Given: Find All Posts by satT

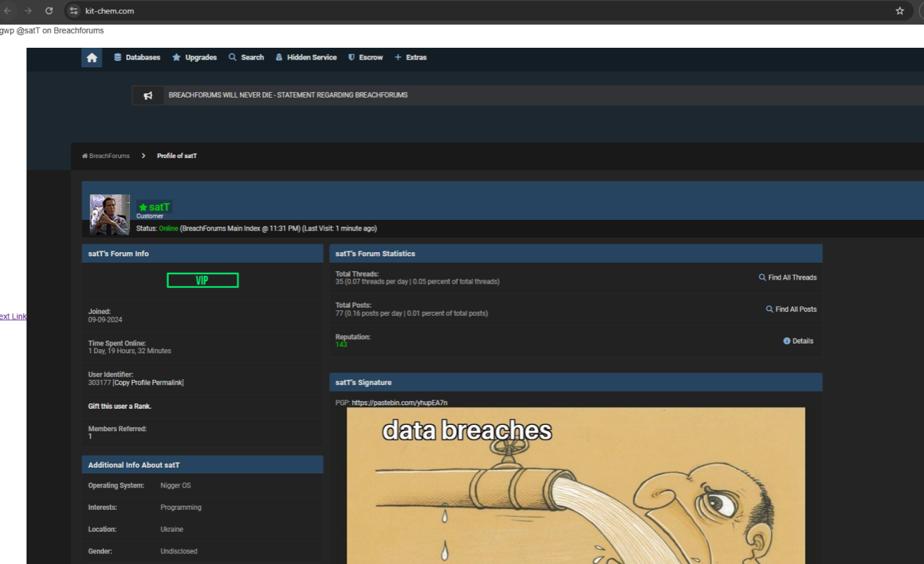Looking at the screenshot, I should coord(791,309).
